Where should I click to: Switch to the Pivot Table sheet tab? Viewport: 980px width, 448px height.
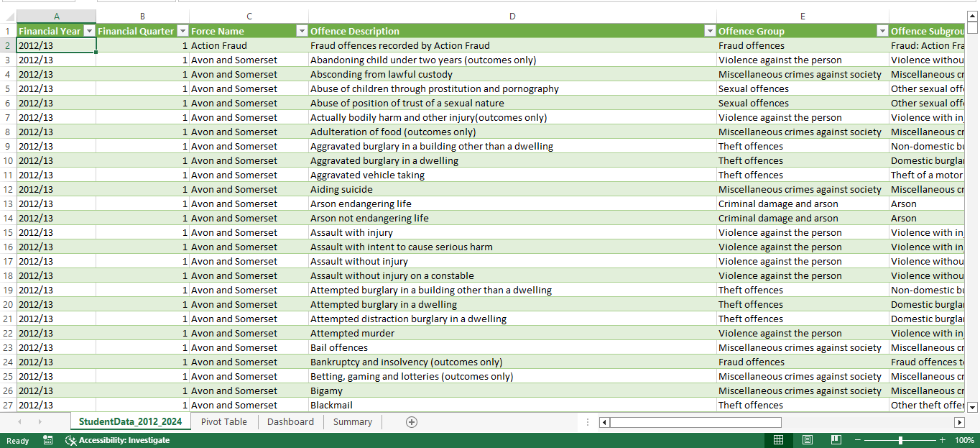224,422
